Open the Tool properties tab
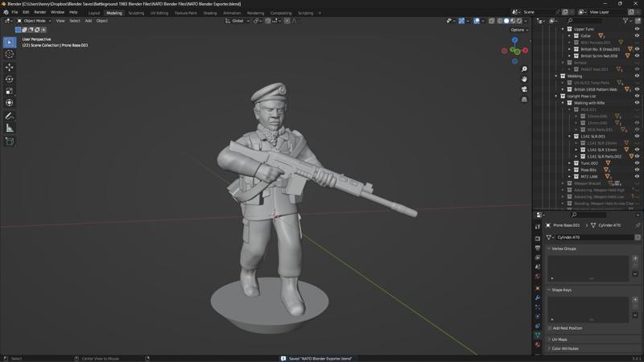The width and height of the screenshot is (644, 362). pyautogui.click(x=538, y=227)
